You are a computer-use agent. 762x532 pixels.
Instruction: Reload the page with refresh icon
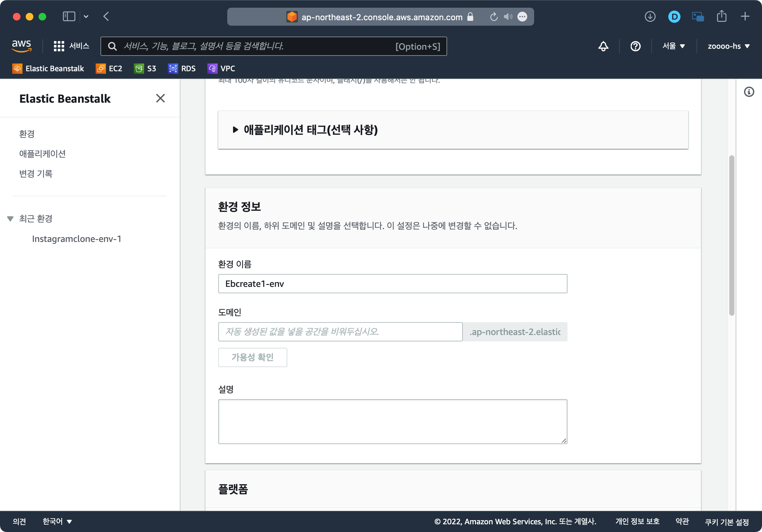tap(494, 17)
